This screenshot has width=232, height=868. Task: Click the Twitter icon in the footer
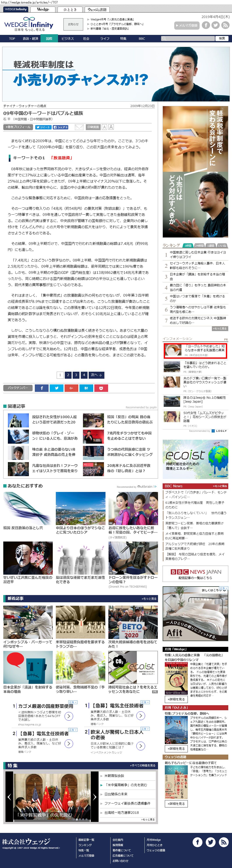tap(211, 842)
